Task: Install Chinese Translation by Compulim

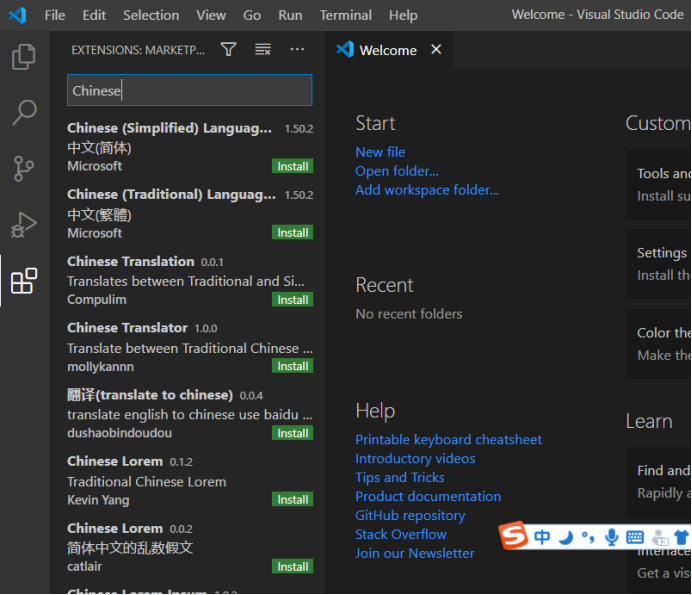Action: tap(293, 300)
